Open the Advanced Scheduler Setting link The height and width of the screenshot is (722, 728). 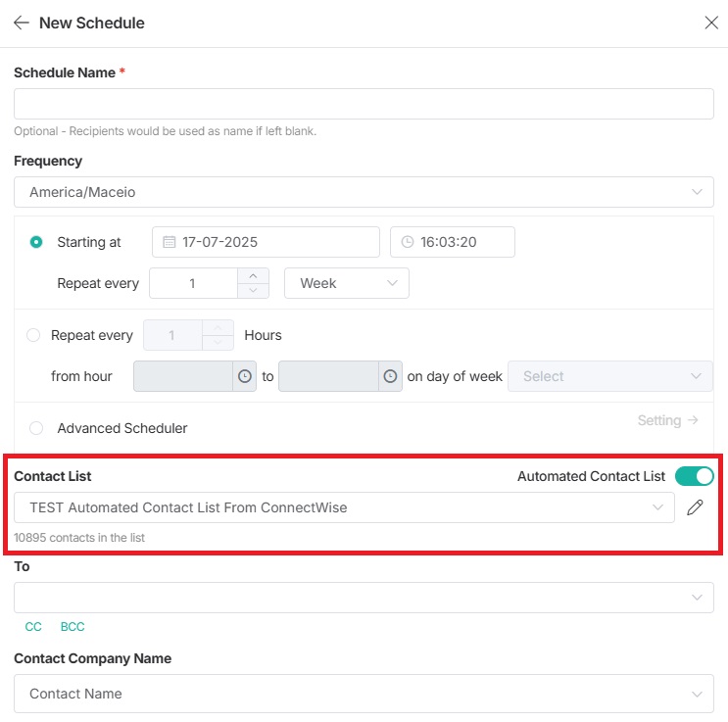(x=667, y=420)
